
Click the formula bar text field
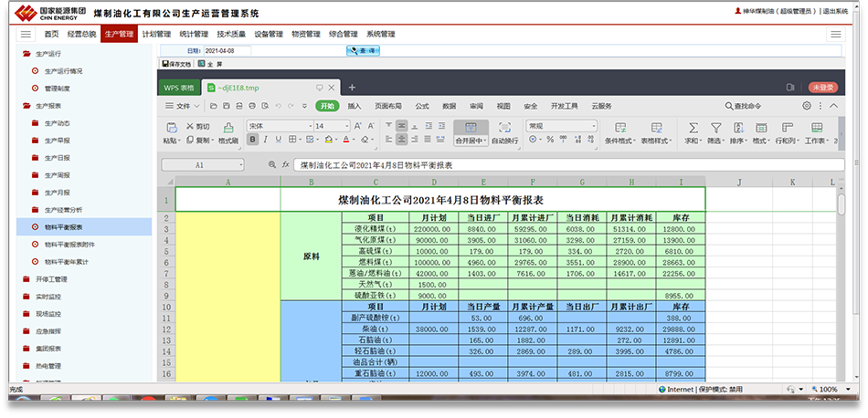(x=568, y=165)
